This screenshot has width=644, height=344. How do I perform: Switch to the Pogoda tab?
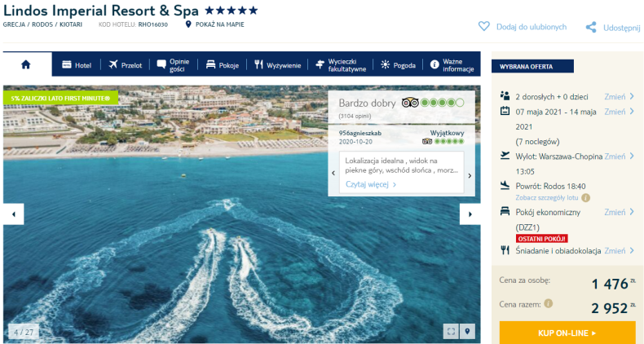pyautogui.click(x=398, y=65)
